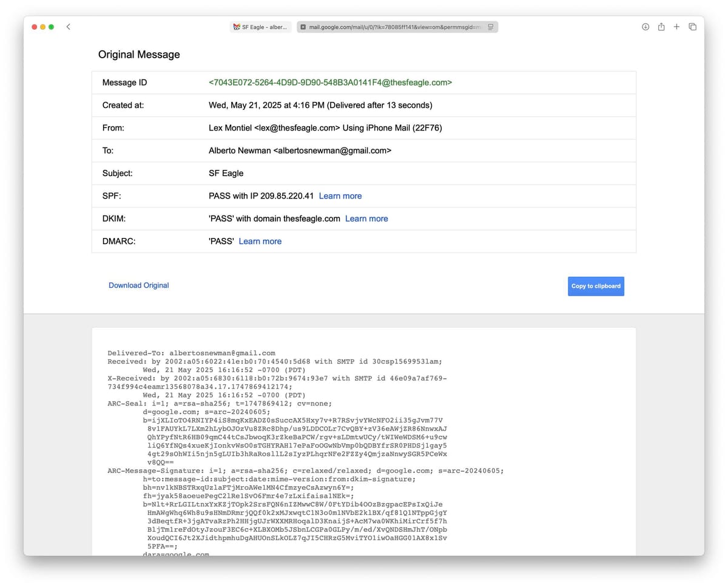Click the Copy to clipboard button

tap(596, 286)
